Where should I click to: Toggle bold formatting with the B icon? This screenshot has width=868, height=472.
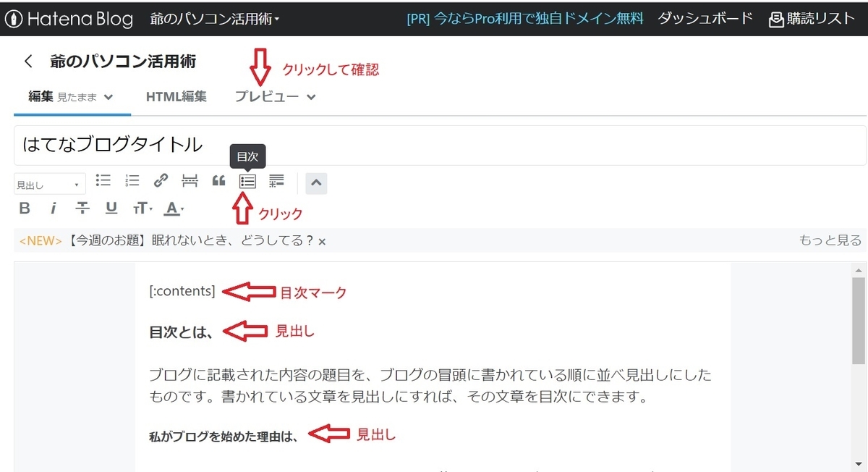pos(24,208)
